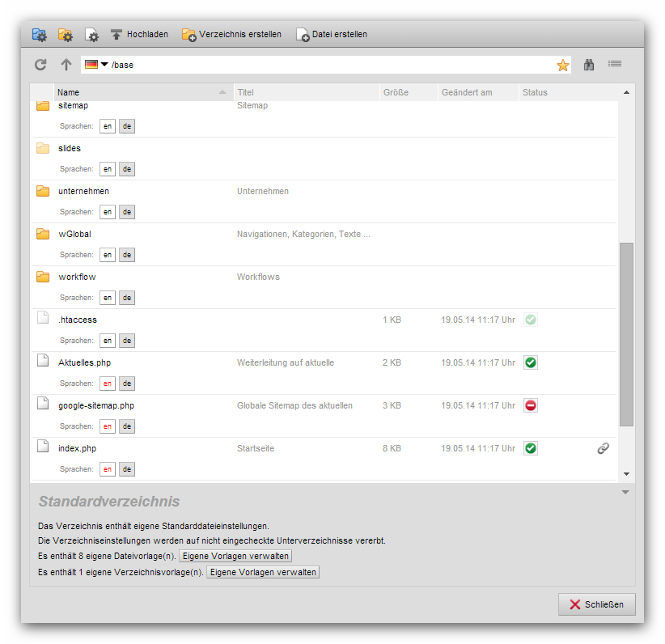Sort by Größe column header

409,92
